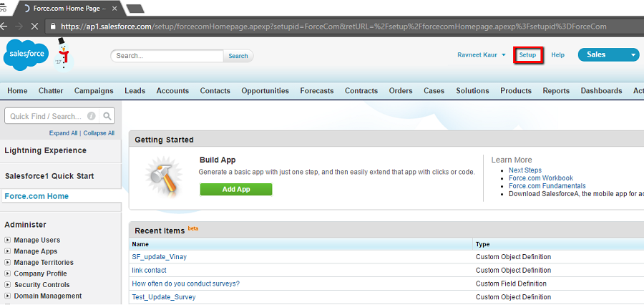The width and height of the screenshot is (644, 305).
Task: Click the Salesforce cloud logo
Action: (26, 54)
